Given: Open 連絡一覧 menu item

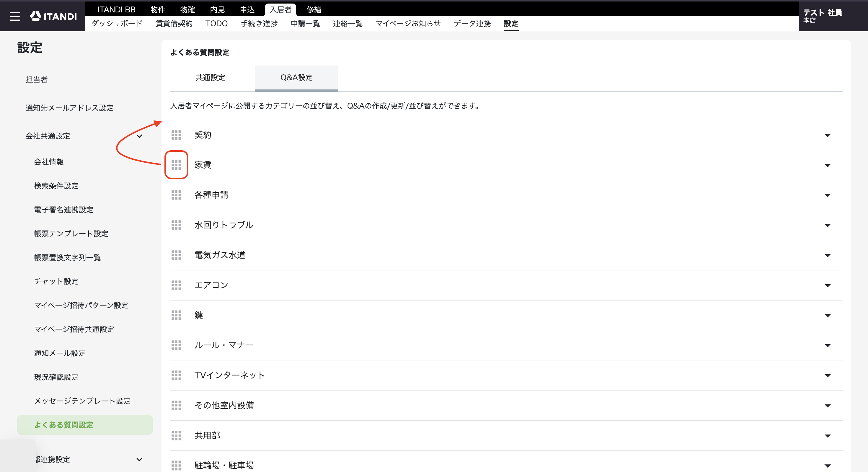Looking at the screenshot, I should tap(348, 23).
